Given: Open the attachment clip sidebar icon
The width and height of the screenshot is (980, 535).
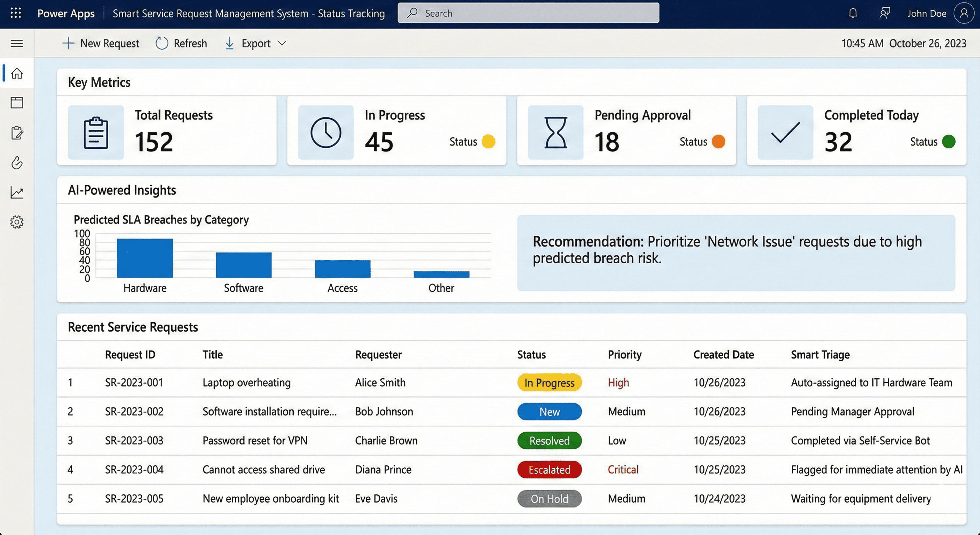Looking at the screenshot, I should click(x=17, y=163).
